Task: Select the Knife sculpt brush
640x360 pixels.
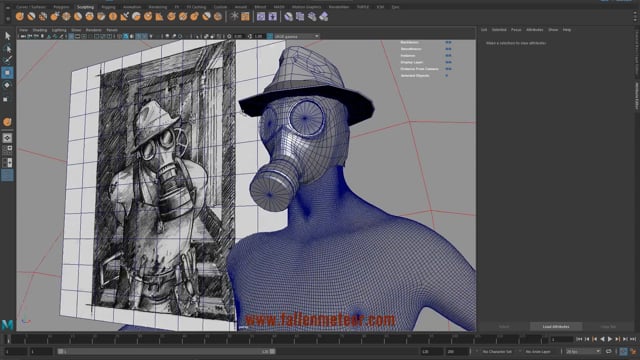Action: [171, 17]
